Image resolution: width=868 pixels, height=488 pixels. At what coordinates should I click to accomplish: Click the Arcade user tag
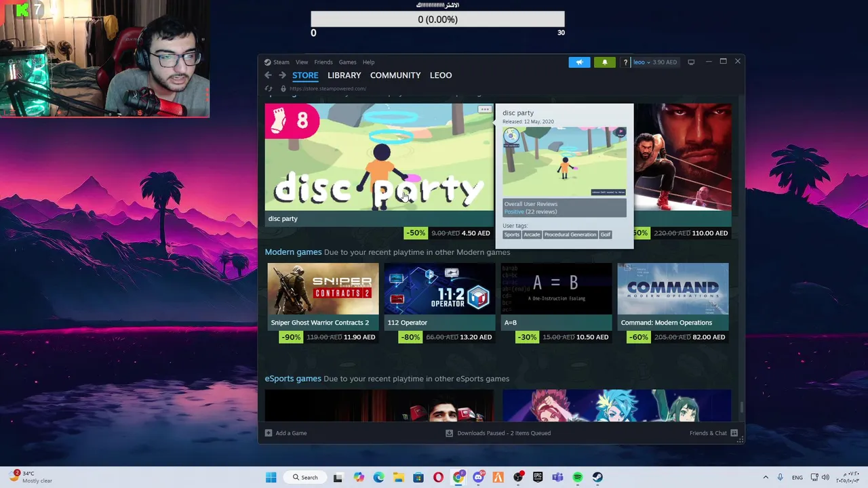pos(532,235)
